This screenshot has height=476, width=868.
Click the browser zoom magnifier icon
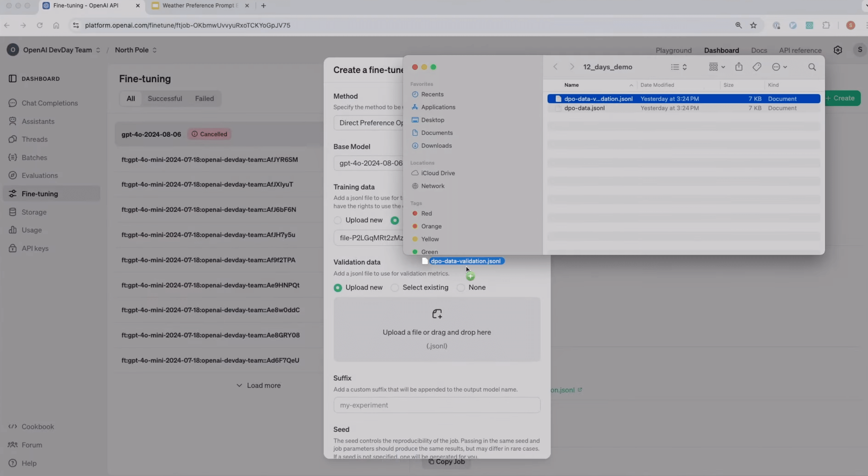click(x=738, y=25)
